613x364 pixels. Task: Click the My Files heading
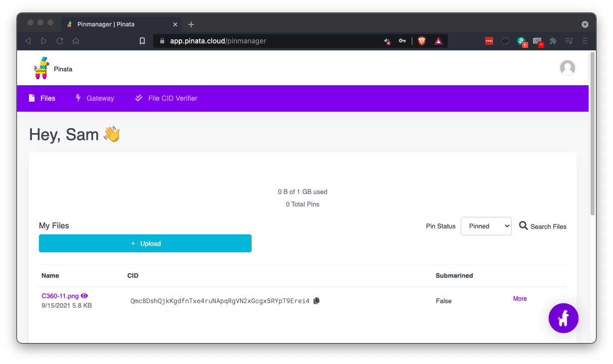pos(54,225)
